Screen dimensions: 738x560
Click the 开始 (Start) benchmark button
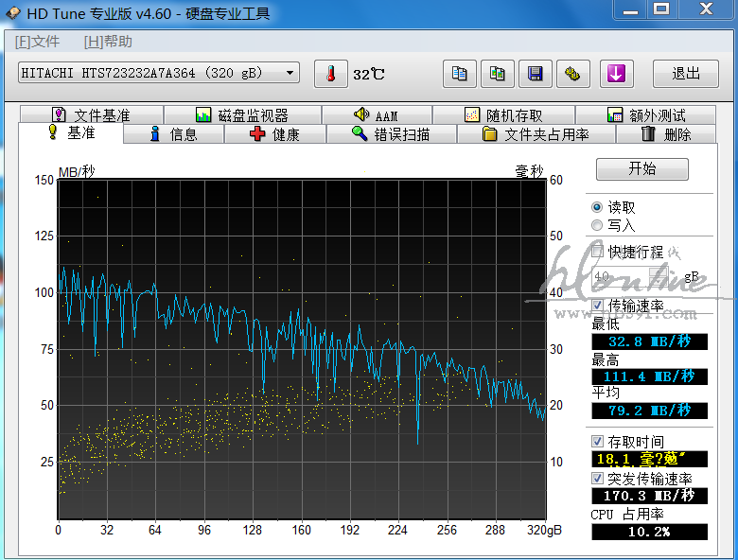coord(641,169)
